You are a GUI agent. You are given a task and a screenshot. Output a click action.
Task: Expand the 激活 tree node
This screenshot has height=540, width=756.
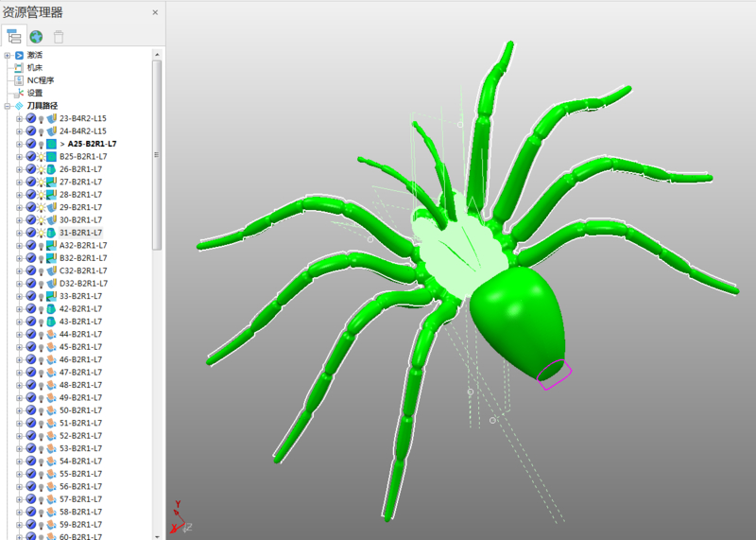pos(8,55)
